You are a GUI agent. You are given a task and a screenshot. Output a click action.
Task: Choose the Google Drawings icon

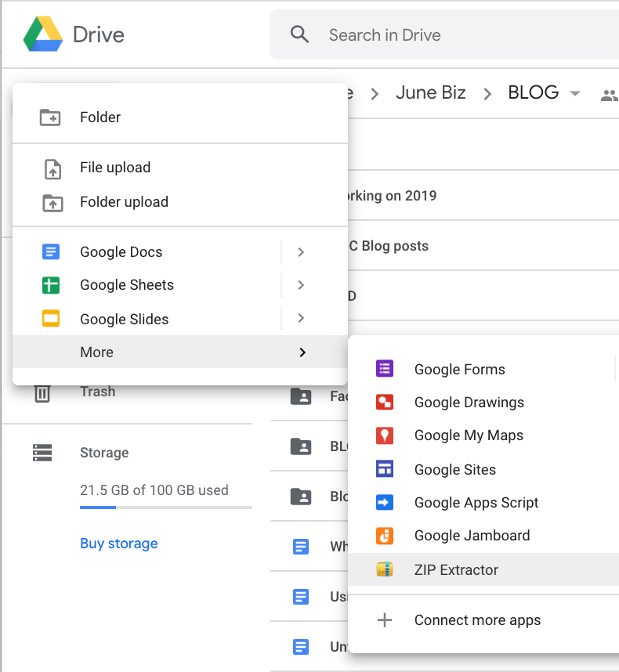coord(385,402)
